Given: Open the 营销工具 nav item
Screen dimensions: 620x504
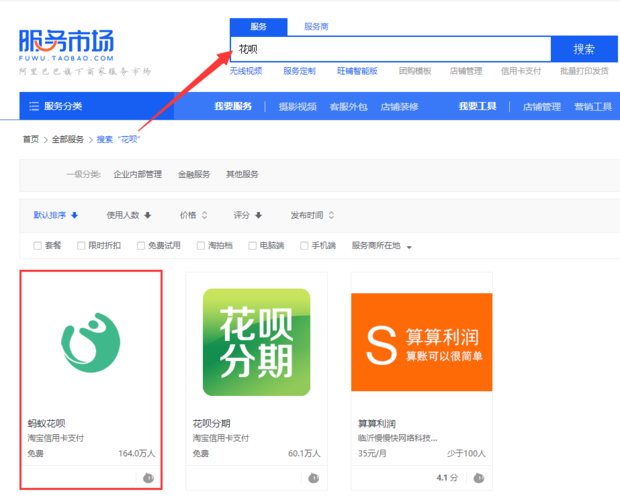Looking at the screenshot, I should point(593,106).
